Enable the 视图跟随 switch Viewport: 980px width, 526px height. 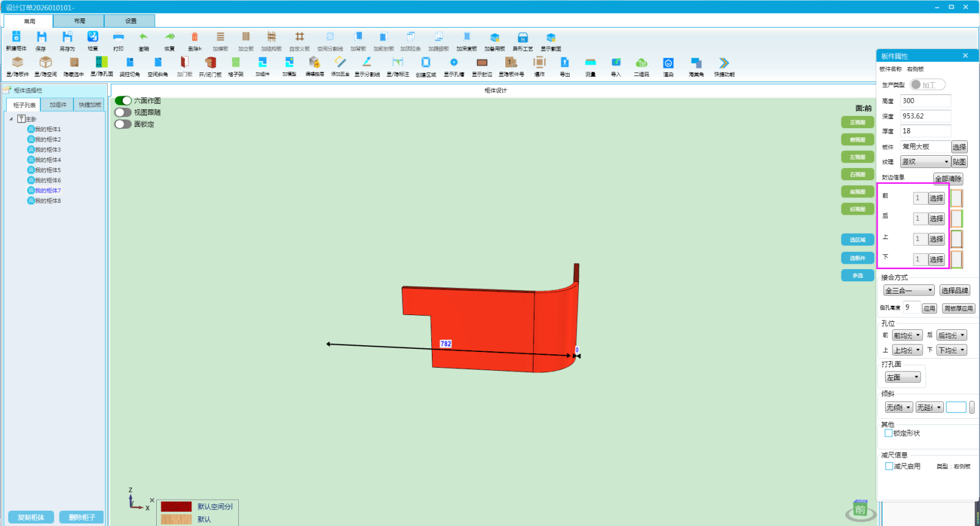coord(123,112)
